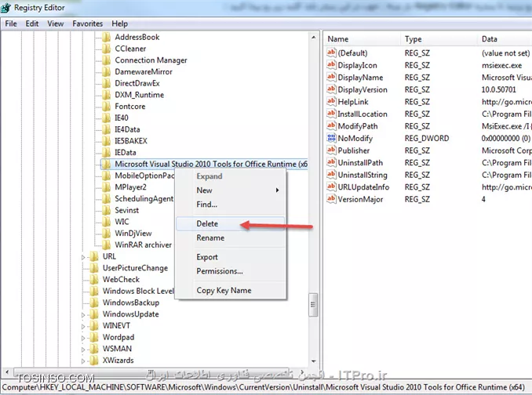Image resolution: width=532 pixels, height=395 pixels.
Task: Click the string icon beside HelpLink
Action: point(331,101)
